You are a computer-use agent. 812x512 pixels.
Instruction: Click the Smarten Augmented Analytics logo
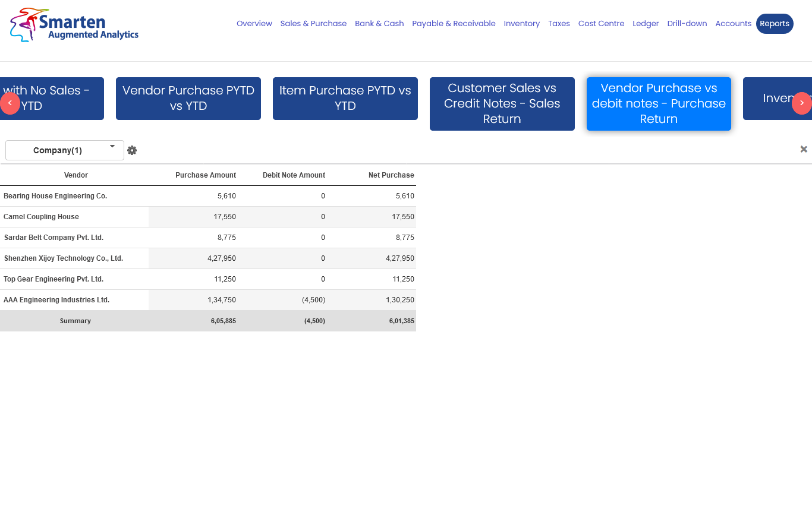pos(74,25)
